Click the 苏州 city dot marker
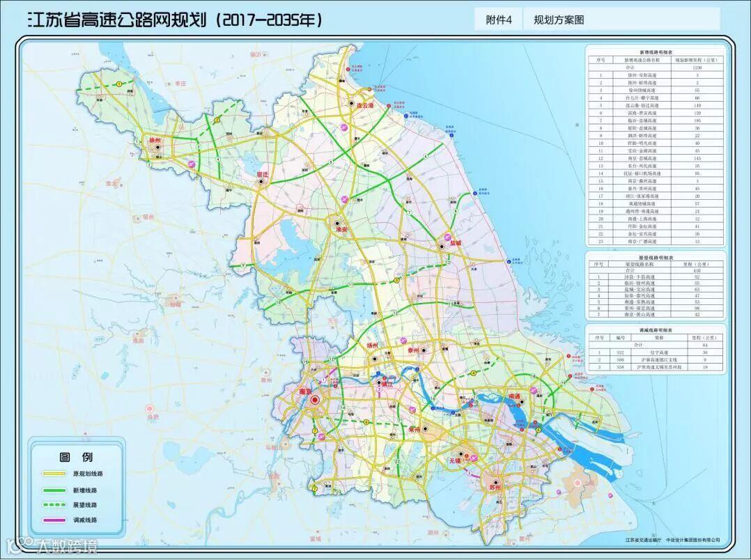 [x=496, y=483]
